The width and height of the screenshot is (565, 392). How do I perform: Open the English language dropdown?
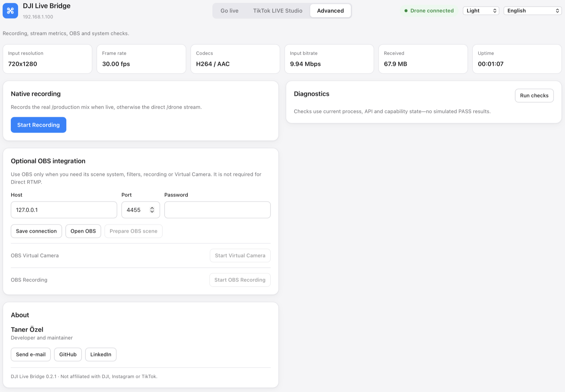click(x=533, y=11)
